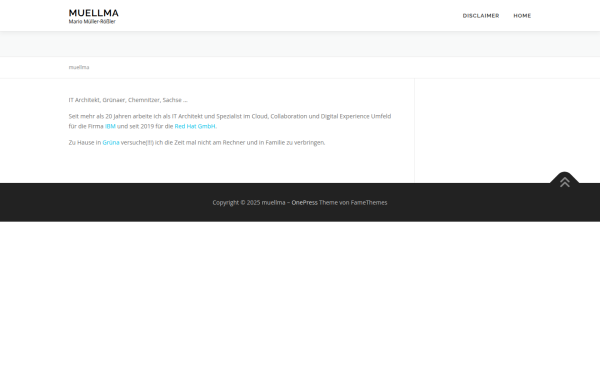Screen dimensions: 600x375
Task: Click 'Copyright © 2025 muellma' footer text
Action: [x=249, y=202]
